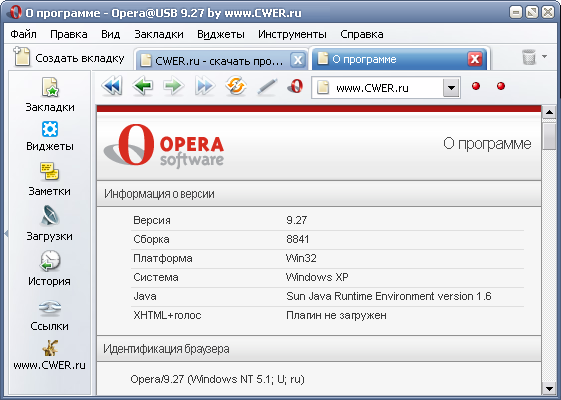Image resolution: width=561 pixels, height=400 pixels.
Task: Go back with the green arrow
Action: click(x=143, y=86)
